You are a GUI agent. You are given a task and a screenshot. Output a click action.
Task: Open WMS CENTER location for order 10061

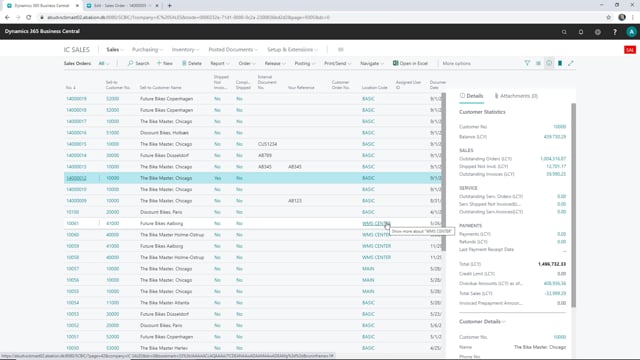coord(376,223)
